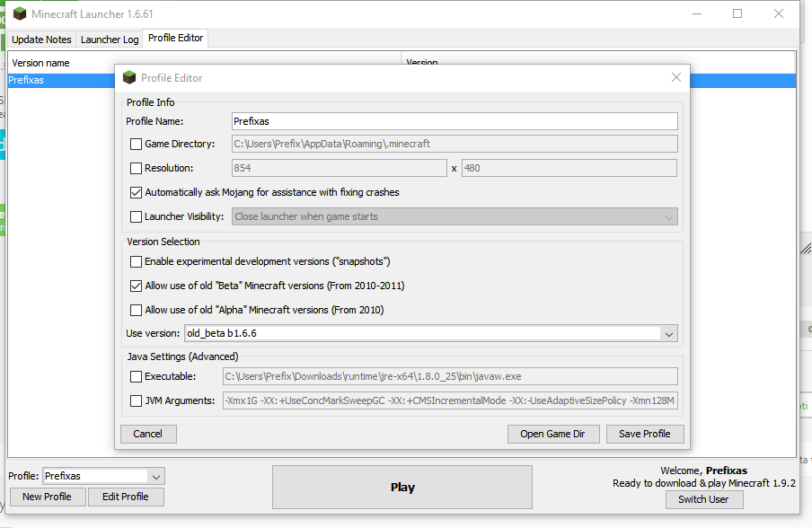Enable the Launcher Visibility checkbox
Screen dimensions: 812x528
(x=136, y=217)
